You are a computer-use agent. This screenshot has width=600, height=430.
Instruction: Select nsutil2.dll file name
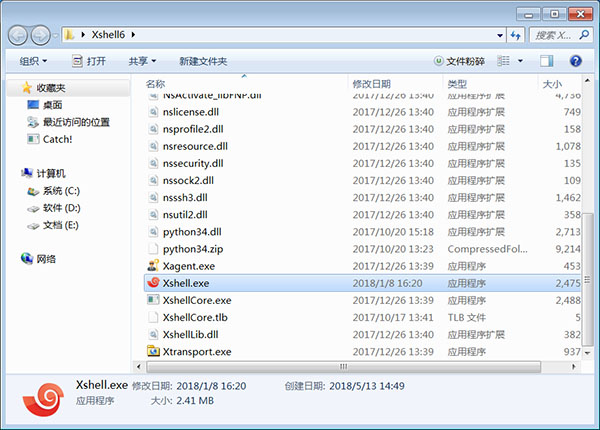(185, 215)
